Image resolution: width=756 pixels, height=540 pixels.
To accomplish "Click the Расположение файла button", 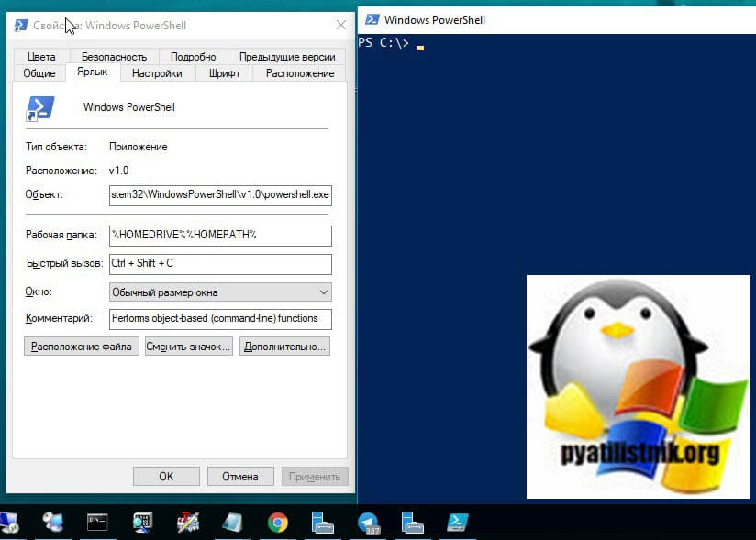I will point(82,347).
